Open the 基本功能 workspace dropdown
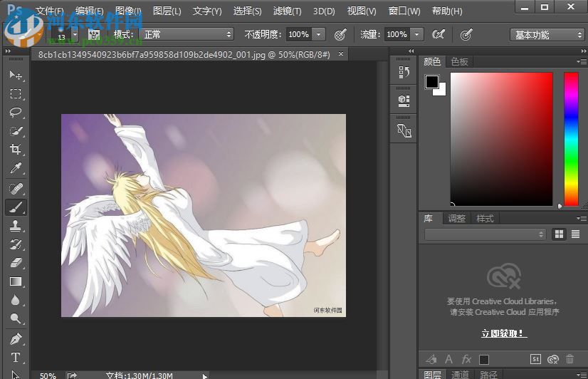This screenshot has width=588, height=379. [x=547, y=35]
